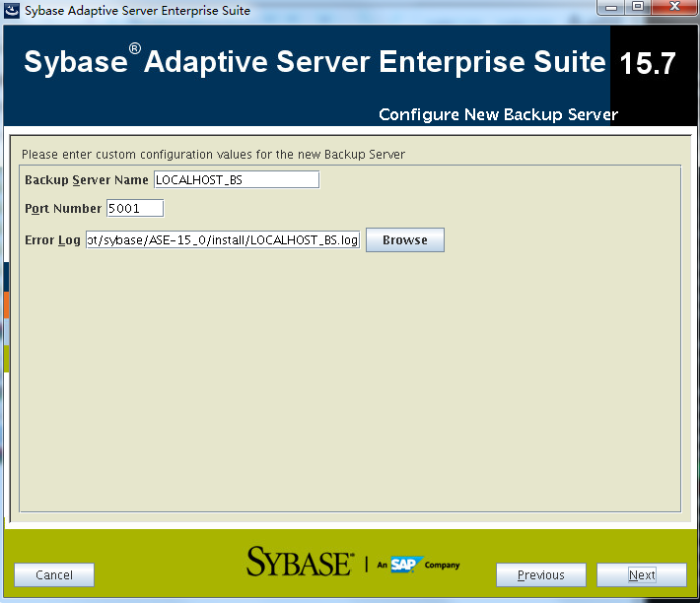Click into the Port Number field
Viewport: 700px width, 603px height.
[x=134, y=209]
